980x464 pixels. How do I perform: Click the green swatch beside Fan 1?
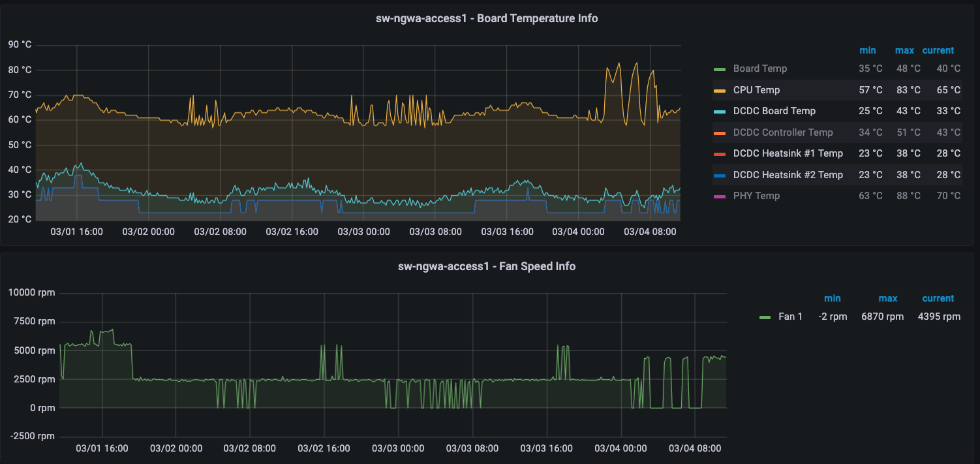pos(765,317)
